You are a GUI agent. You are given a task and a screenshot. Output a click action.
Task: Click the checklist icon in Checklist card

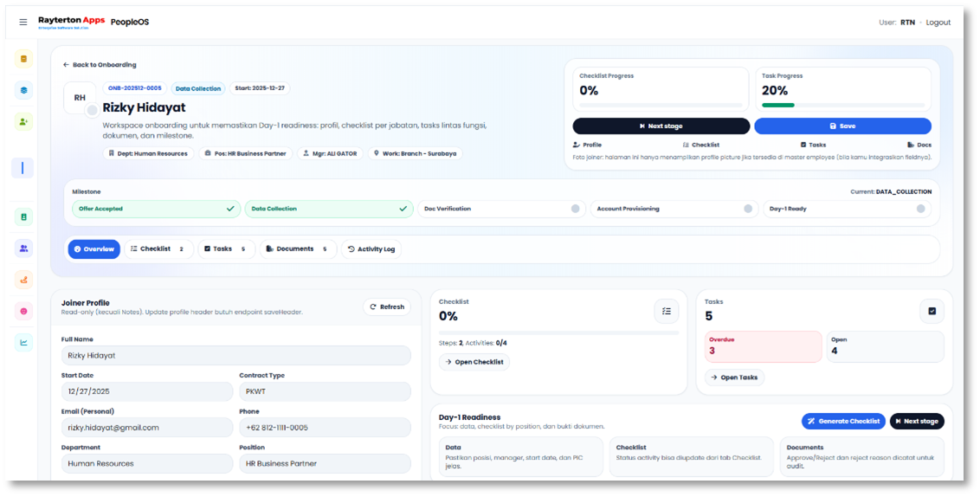point(666,311)
